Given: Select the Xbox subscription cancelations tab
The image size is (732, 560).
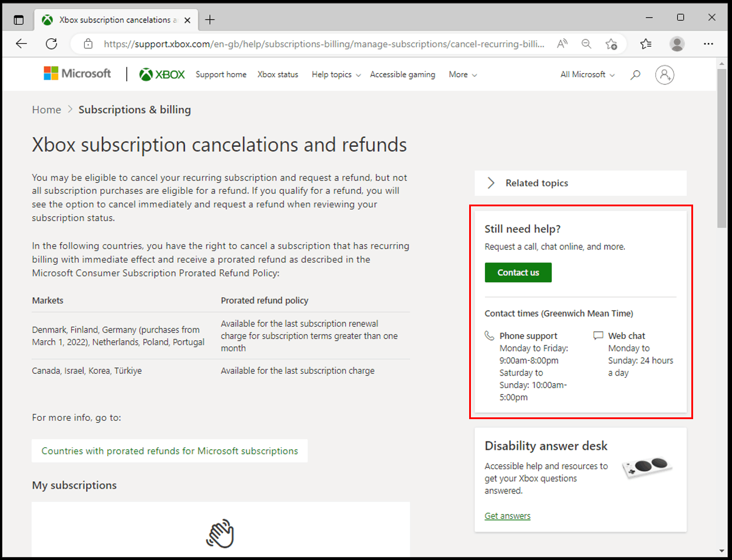Looking at the screenshot, I should tap(117, 20).
